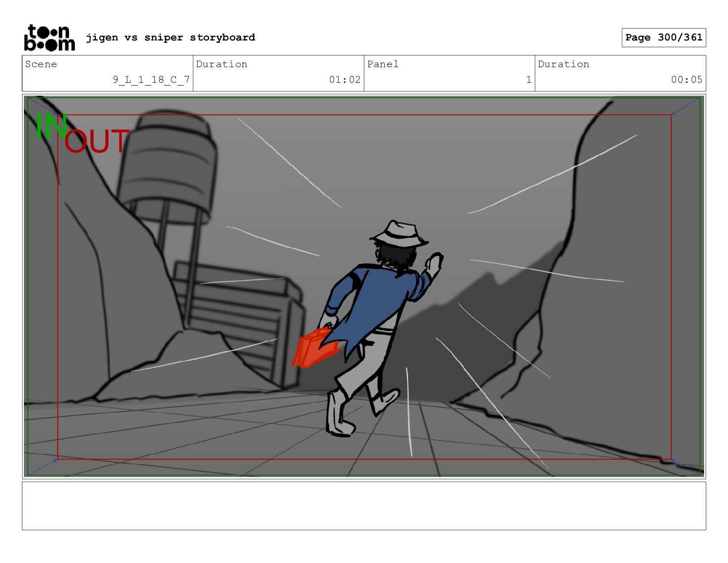
Task: Click the red "OUT" camera frame label
Action: 97,142
